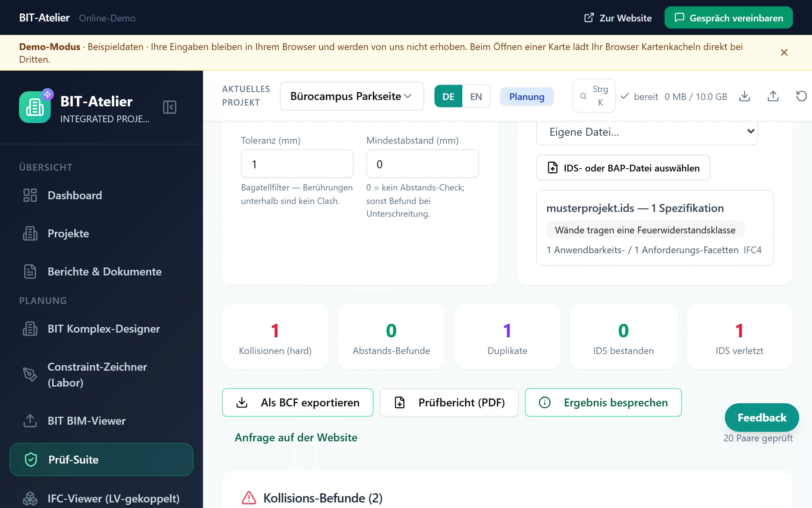Click Ergebnis besprechen button
Image resolution: width=812 pixels, height=508 pixels.
click(x=603, y=402)
